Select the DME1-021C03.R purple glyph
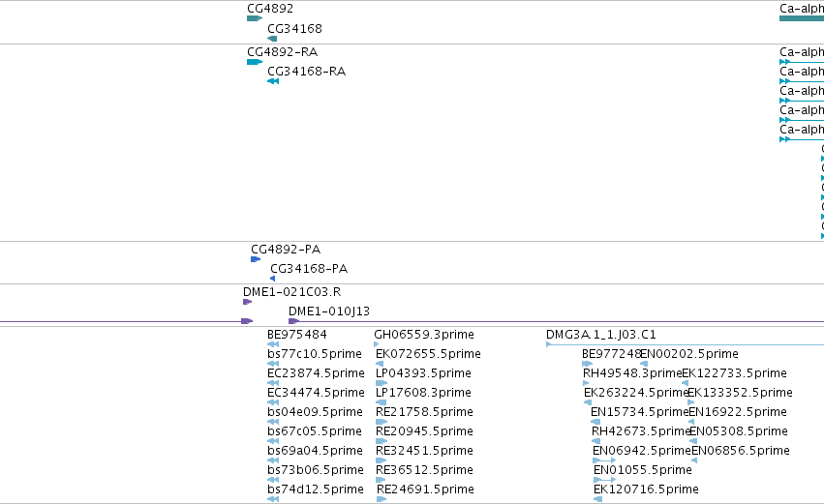The width and height of the screenshot is (824, 504). [x=248, y=302]
